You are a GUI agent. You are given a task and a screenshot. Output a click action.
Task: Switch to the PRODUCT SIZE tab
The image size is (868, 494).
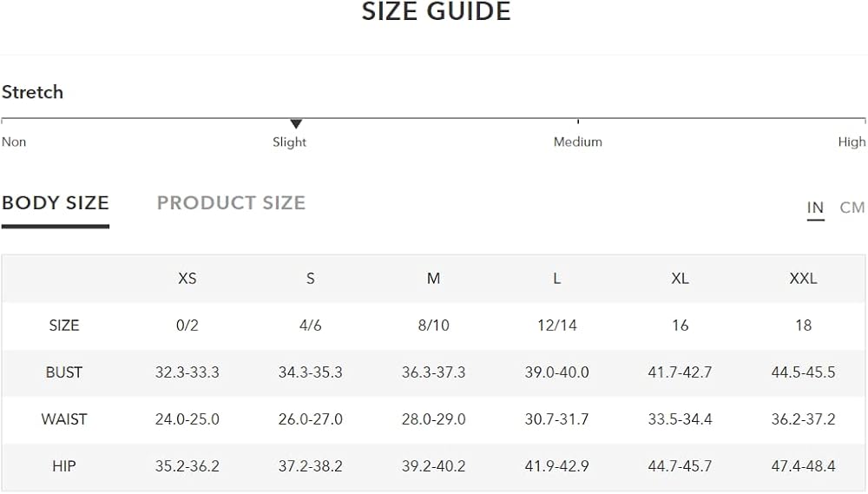[x=231, y=203]
